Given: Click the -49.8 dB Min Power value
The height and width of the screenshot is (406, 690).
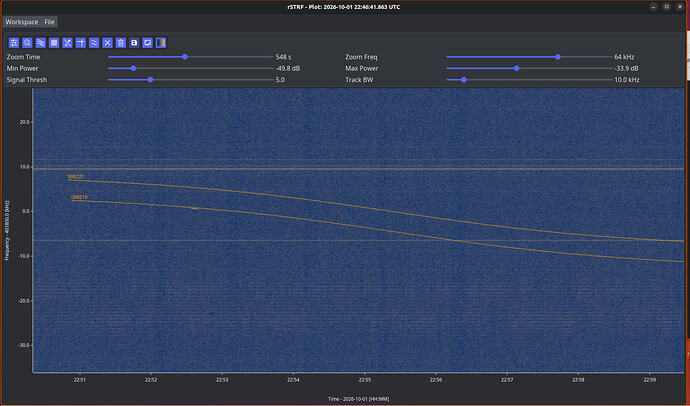Looking at the screenshot, I should coord(288,69).
